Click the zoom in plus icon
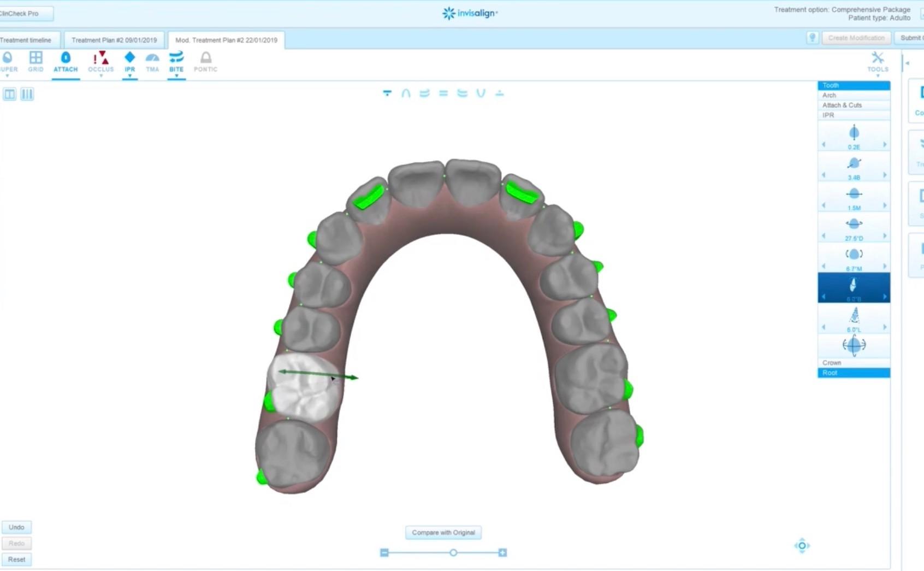Image resolution: width=924 pixels, height=571 pixels. point(502,553)
